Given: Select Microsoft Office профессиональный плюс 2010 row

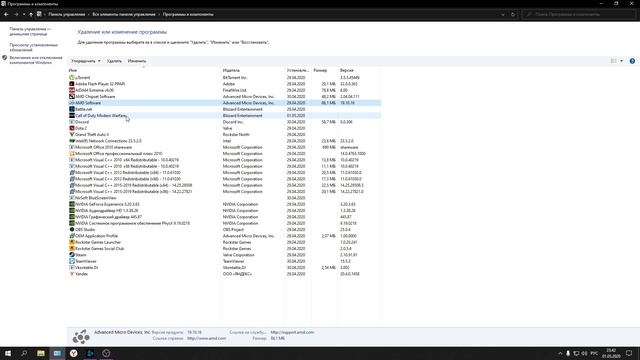Looking at the screenshot, I should (x=224, y=153).
